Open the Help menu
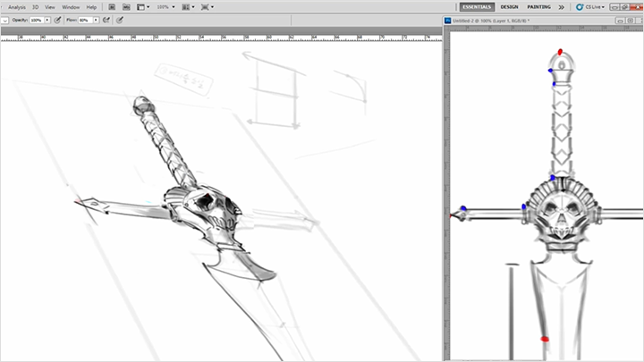644x362 pixels. (x=91, y=7)
